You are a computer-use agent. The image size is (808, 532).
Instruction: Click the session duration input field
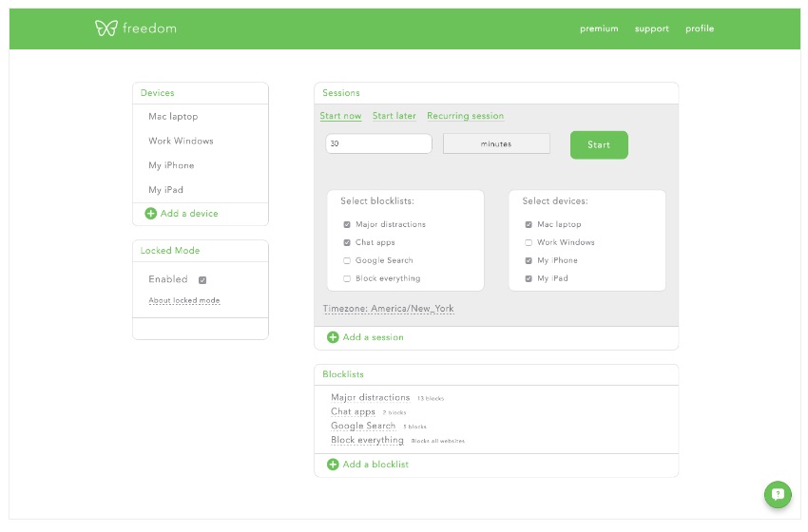(x=378, y=143)
